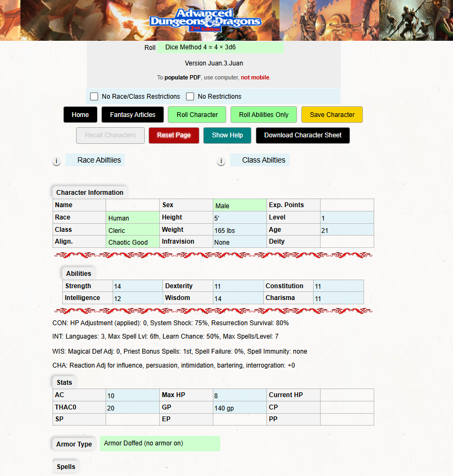The height and width of the screenshot is (476, 453).
Task: Click the Advanced Dungeons & Dragons logo
Action: click(x=205, y=20)
